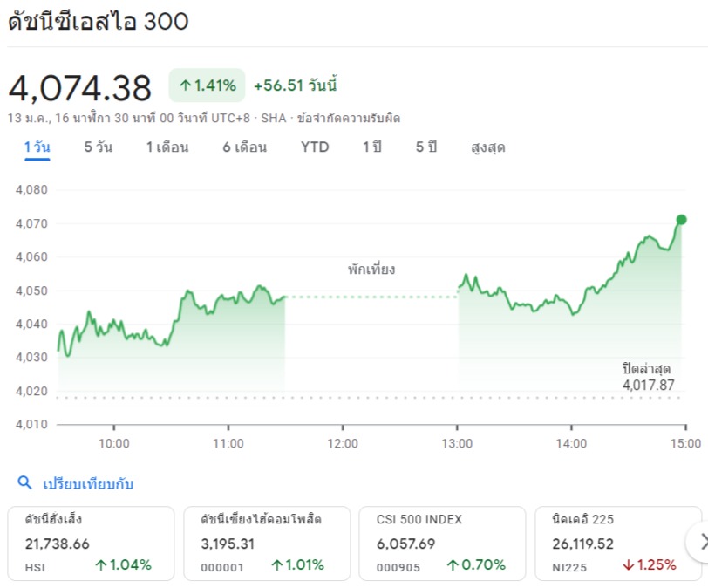Click the ปิดล่าสุด 4,017.87 previous close label
The height and width of the screenshot is (588, 708).
click(648, 376)
